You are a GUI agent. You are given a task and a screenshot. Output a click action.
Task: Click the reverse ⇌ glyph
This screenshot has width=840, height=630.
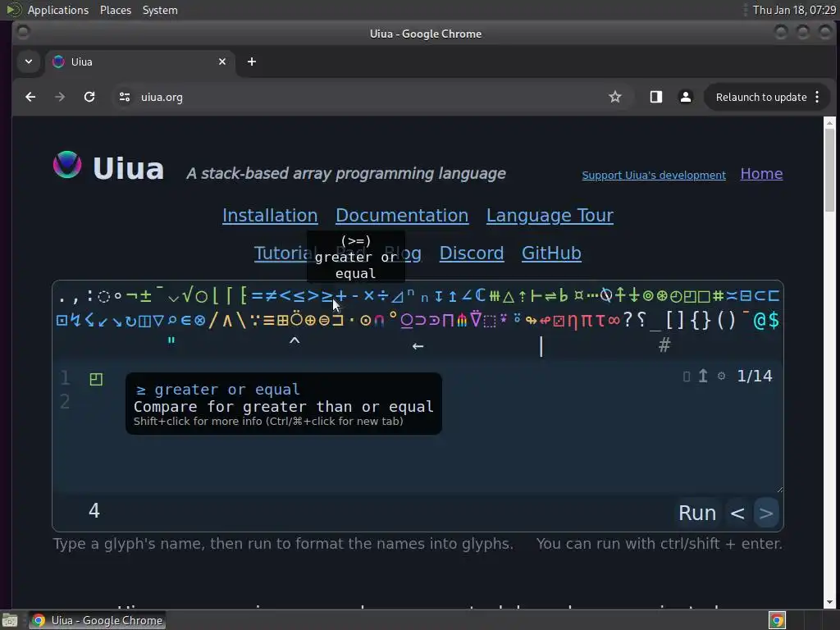pyautogui.click(x=550, y=295)
